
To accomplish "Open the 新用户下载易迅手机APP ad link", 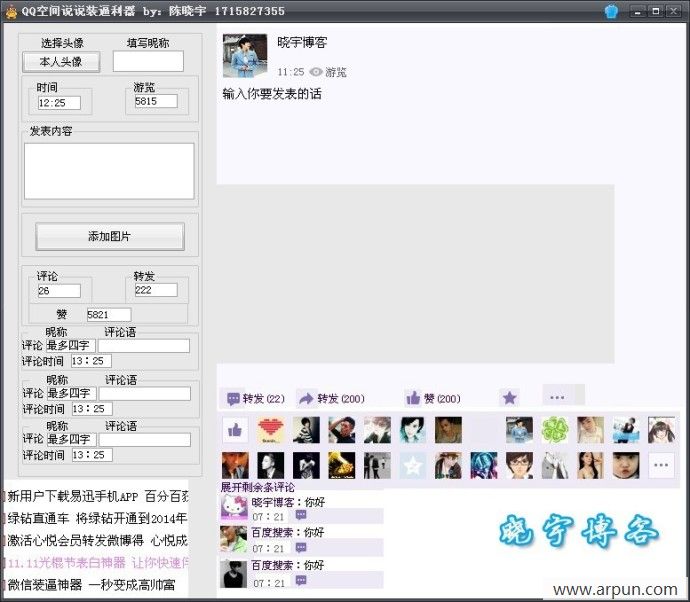I will (98, 496).
